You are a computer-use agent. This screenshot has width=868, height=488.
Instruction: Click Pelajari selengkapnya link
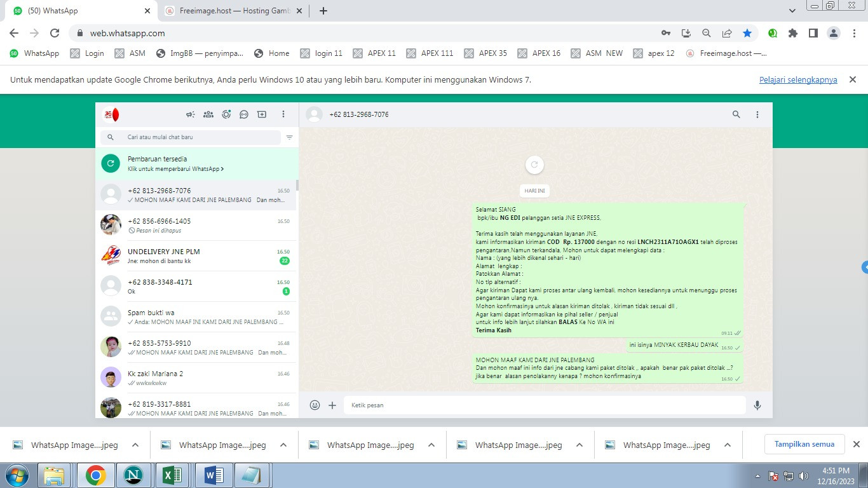[x=798, y=80]
